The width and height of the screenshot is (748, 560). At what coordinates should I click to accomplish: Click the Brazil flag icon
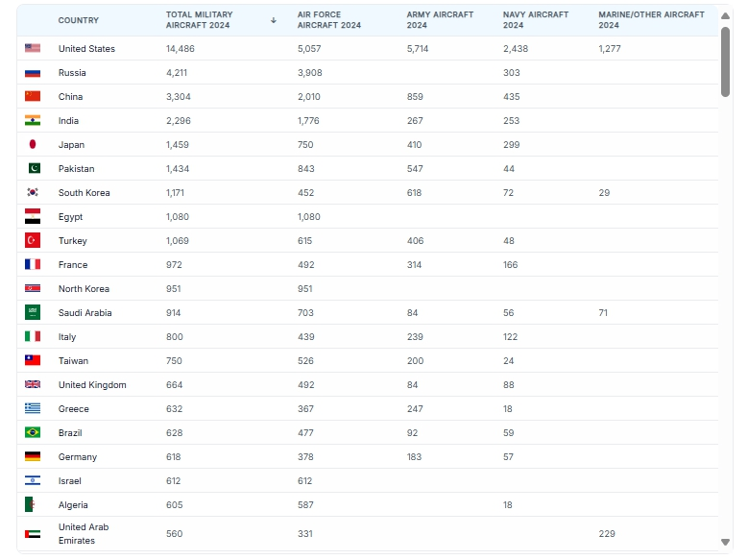pos(33,432)
